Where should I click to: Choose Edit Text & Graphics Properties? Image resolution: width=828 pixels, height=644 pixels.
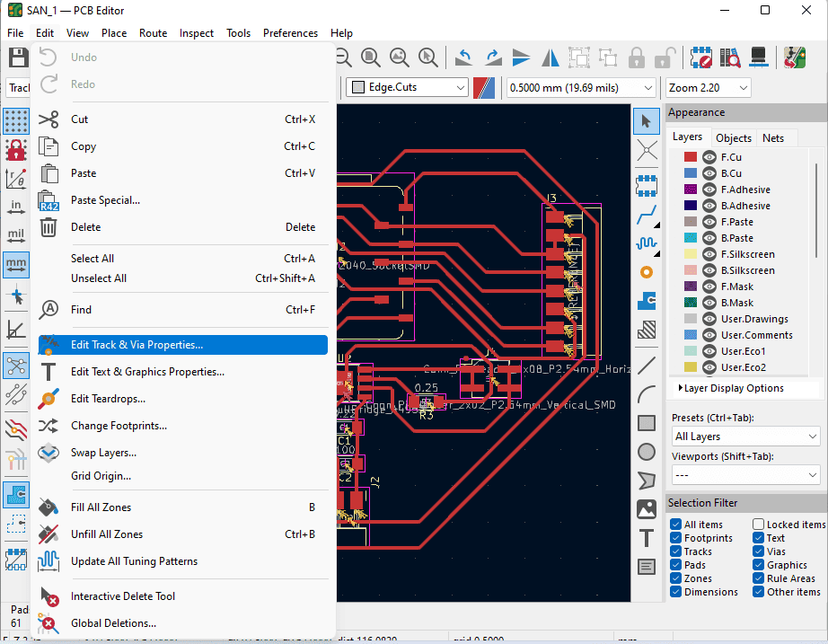182,371
